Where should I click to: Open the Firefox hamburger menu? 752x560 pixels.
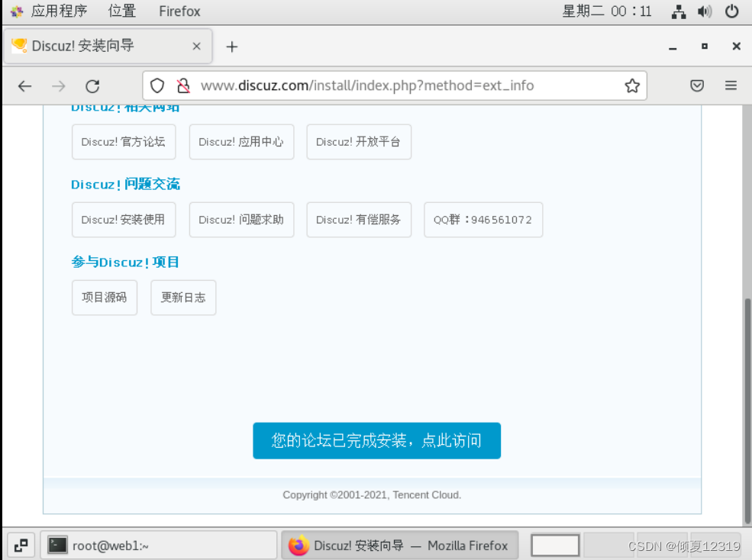731,85
